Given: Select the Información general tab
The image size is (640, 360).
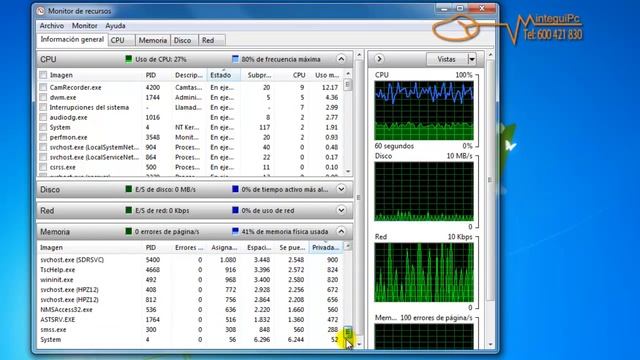Looking at the screenshot, I should [72, 40].
